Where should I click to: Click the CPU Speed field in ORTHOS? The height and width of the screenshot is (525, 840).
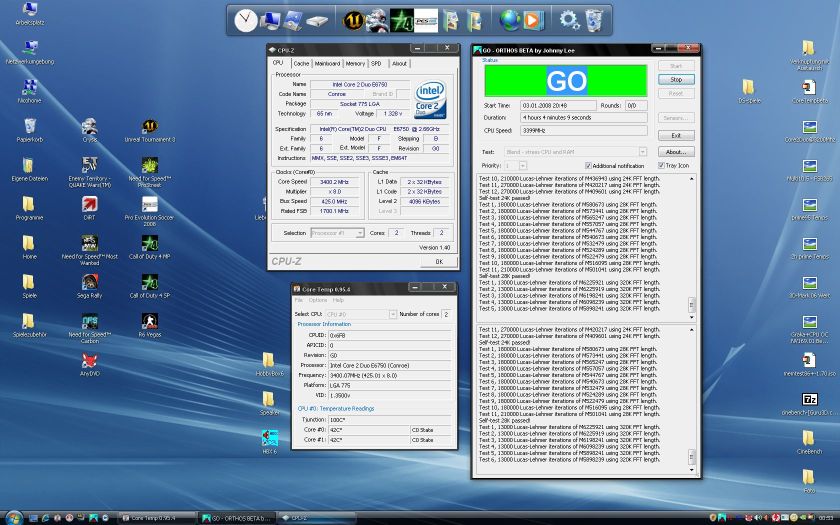pyautogui.click(x=583, y=130)
